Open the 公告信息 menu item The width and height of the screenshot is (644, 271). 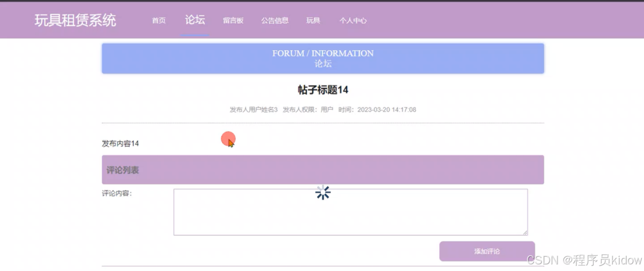point(275,21)
